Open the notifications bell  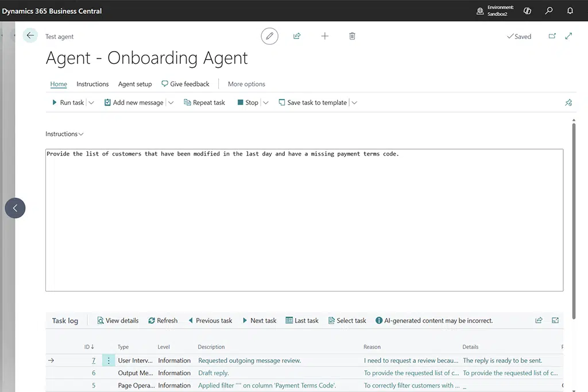coord(570,10)
